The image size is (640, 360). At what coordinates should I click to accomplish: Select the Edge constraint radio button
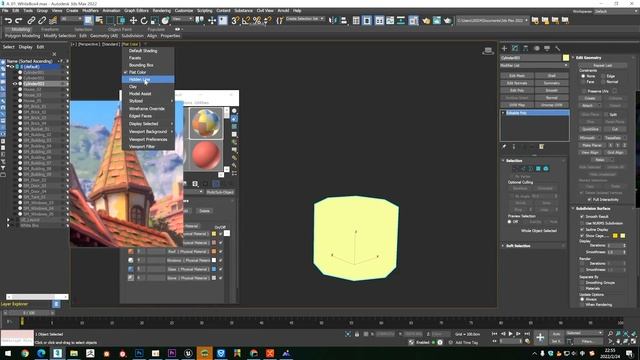pos(603,76)
